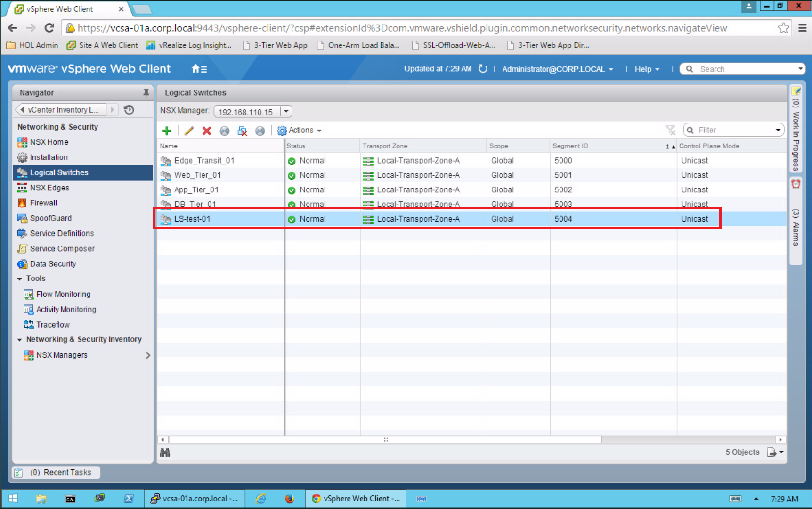Add a new logical switch with the green plus
This screenshot has height=509, width=812.
coord(167,131)
